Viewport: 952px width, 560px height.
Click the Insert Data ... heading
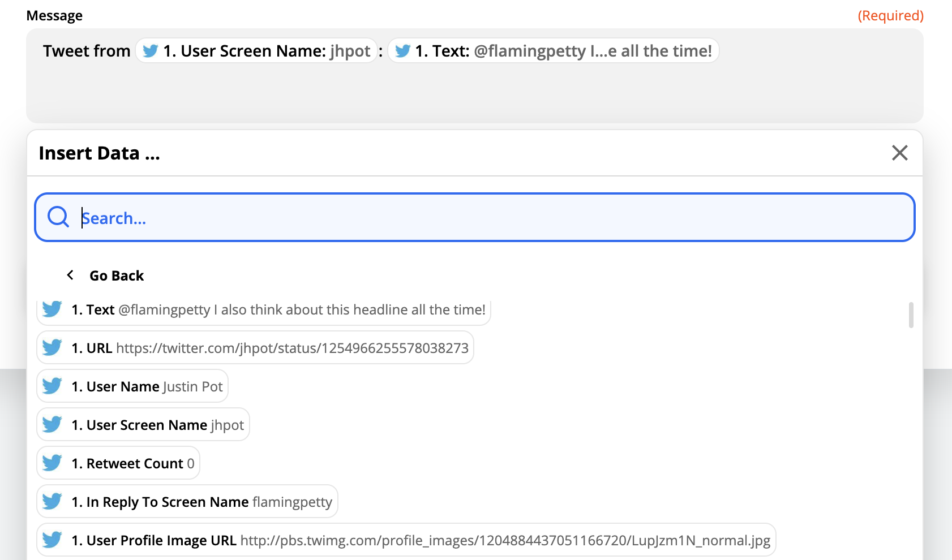point(100,153)
